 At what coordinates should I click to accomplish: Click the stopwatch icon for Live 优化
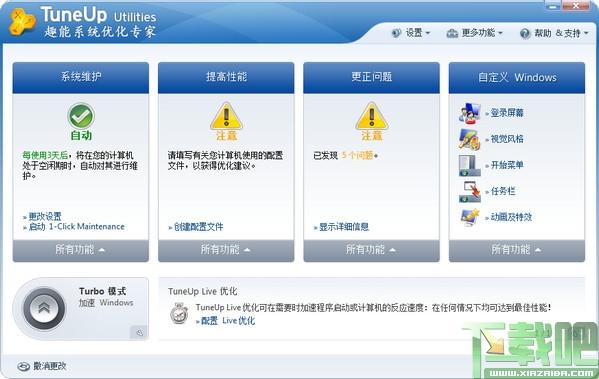coord(179,313)
